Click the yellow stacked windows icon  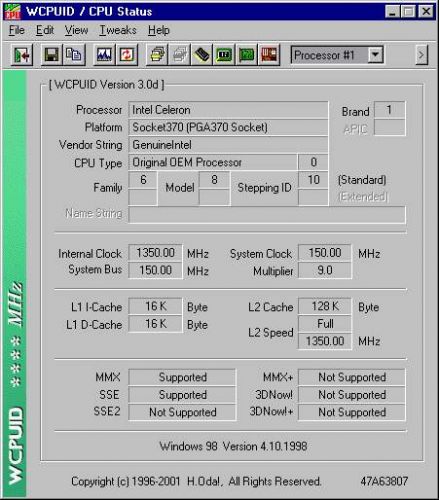pos(157,55)
